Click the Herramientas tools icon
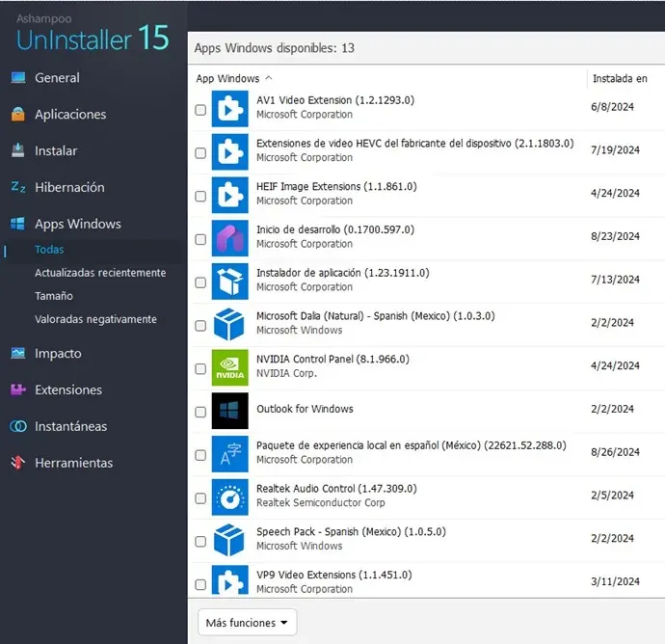The height and width of the screenshot is (644, 665). (x=17, y=463)
